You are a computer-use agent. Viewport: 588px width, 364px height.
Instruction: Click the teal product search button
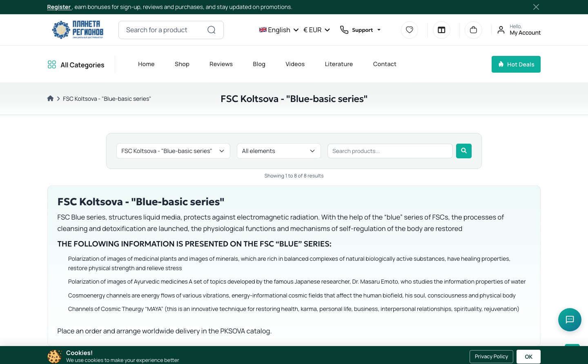point(464,151)
